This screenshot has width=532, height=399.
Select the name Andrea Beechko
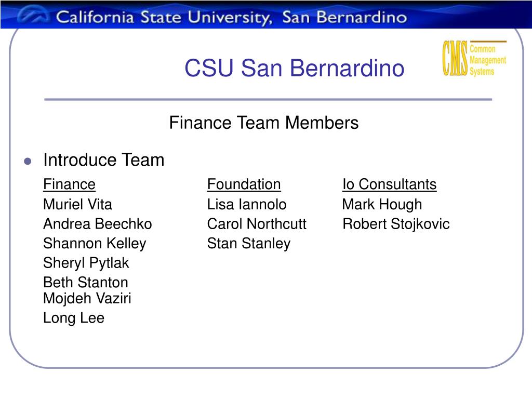click(97, 224)
